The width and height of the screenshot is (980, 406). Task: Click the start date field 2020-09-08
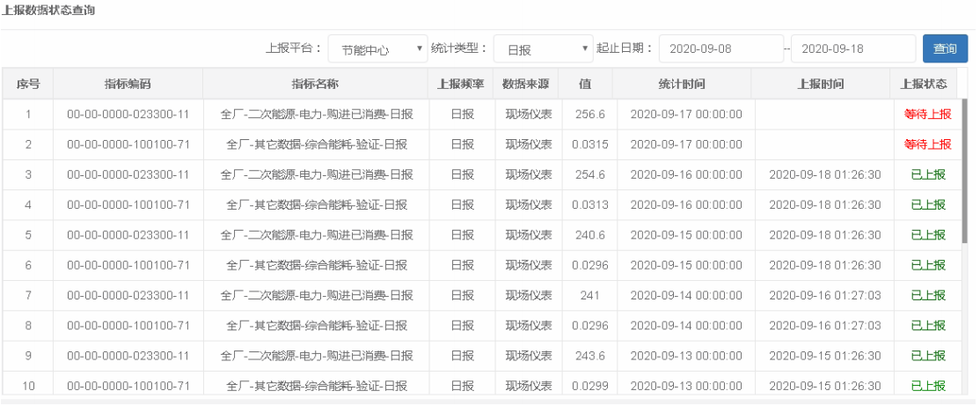tap(720, 48)
